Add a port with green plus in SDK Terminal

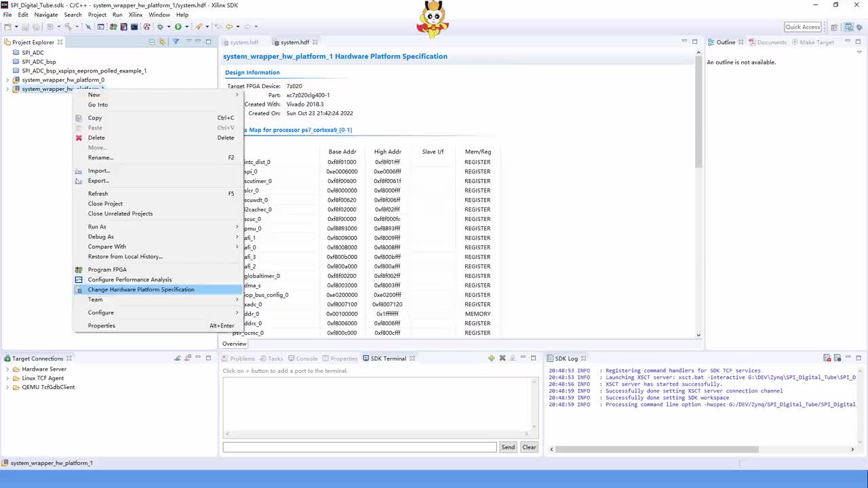[491, 358]
